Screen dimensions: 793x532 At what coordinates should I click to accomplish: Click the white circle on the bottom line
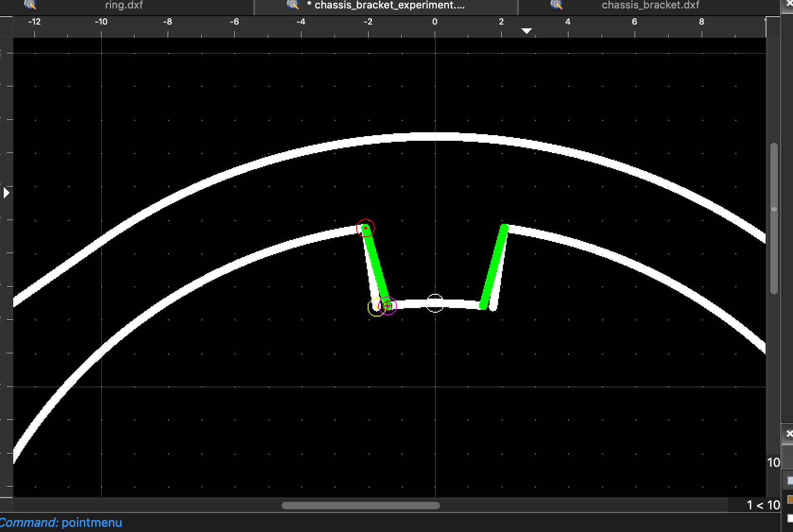pos(435,303)
